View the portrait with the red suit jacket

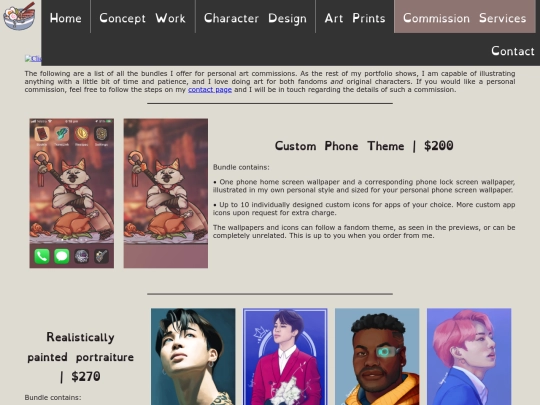tap(285, 356)
